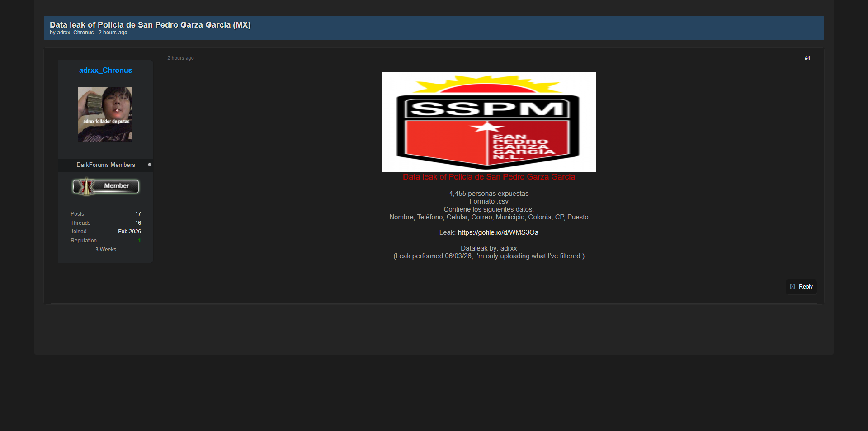Click the online status dot indicator
This screenshot has height=431, width=868.
[150, 165]
